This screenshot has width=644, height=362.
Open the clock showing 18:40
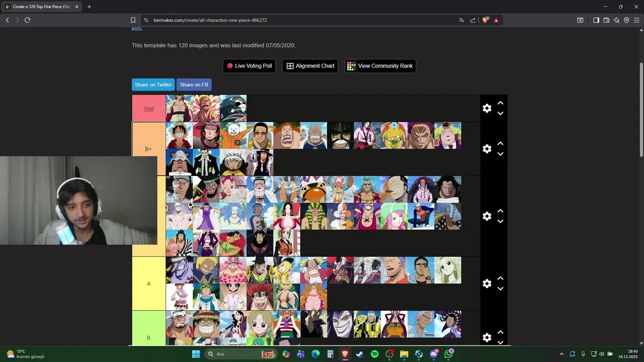628,354
